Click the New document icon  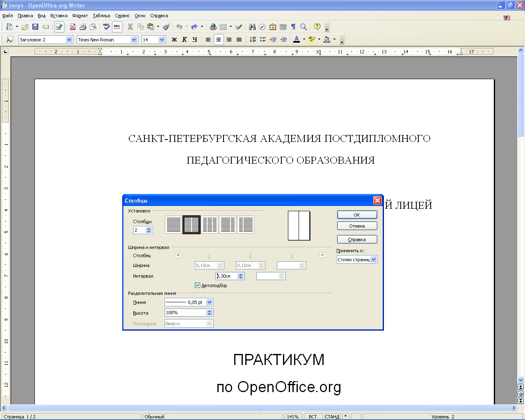pyautogui.click(x=9, y=27)
